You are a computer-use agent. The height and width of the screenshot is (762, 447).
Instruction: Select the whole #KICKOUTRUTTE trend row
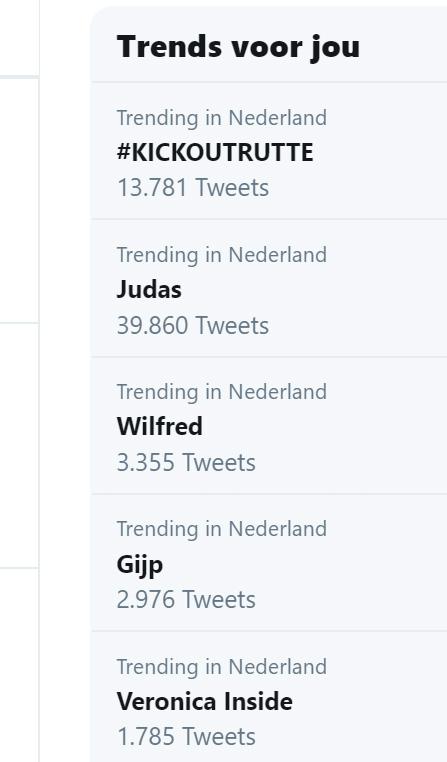point(269,151)
